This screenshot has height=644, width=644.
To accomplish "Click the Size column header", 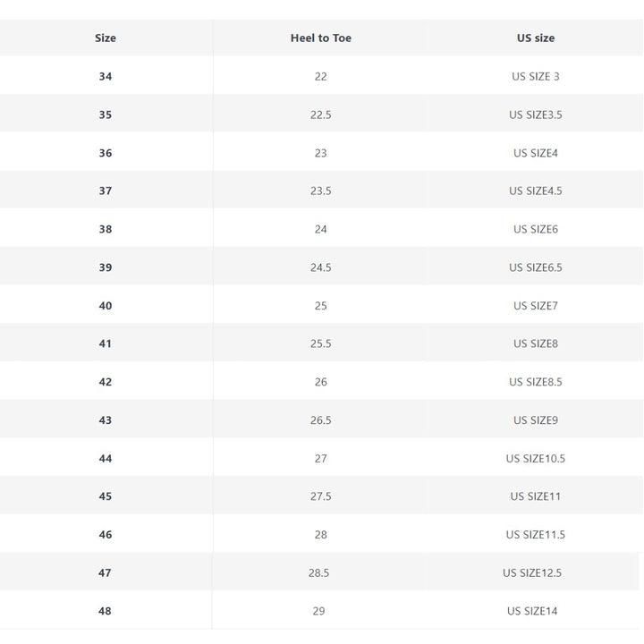I will tap(106, 38).
